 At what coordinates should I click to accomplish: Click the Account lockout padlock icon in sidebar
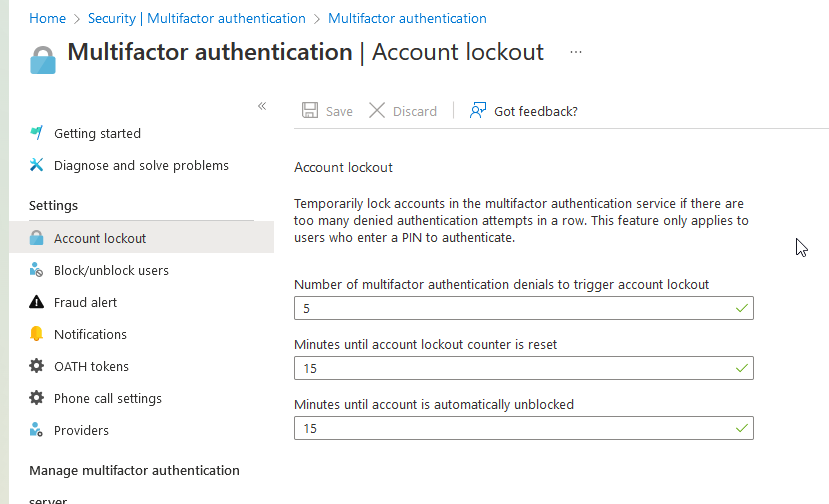[37, 238]
